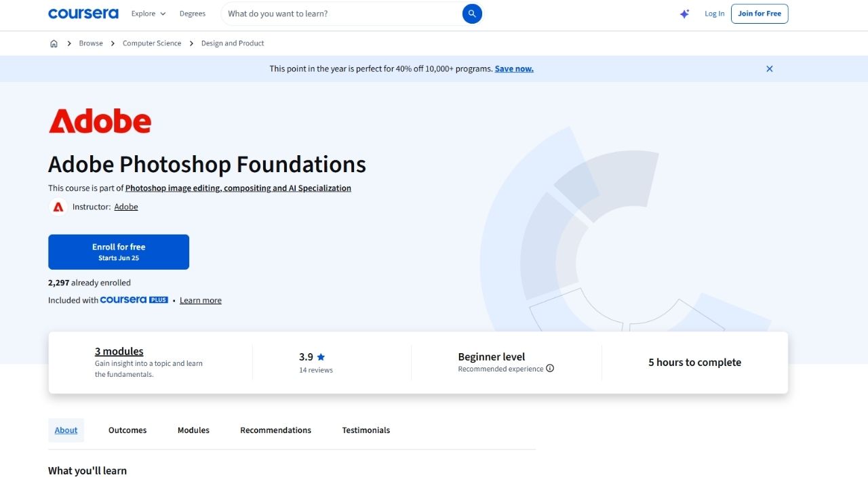868x488 pixels.
Task: Open the Degrees menu item
Action: coord(193,14)
